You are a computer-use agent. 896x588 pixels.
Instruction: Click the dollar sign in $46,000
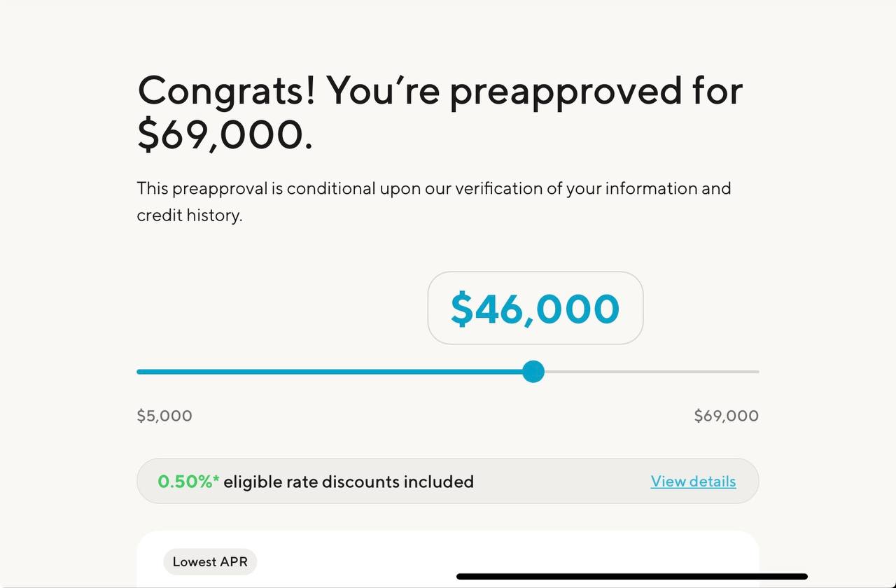(x=462, y=309)
